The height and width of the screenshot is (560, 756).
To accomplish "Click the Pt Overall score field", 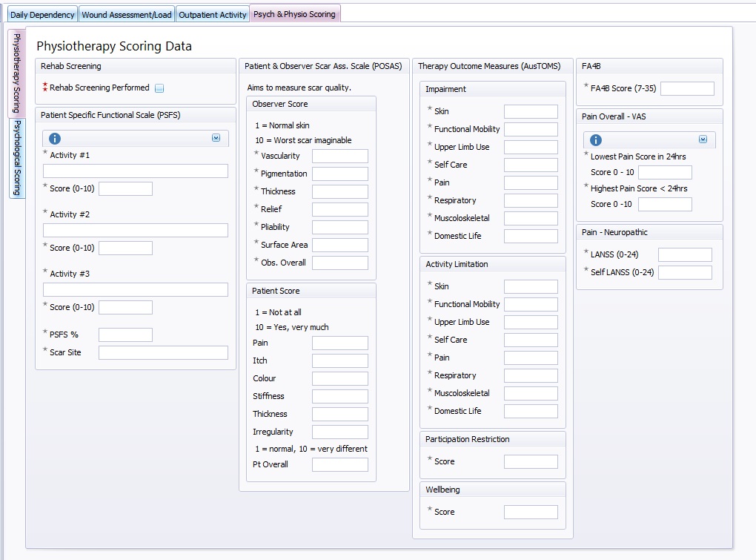I will point(339,465).
